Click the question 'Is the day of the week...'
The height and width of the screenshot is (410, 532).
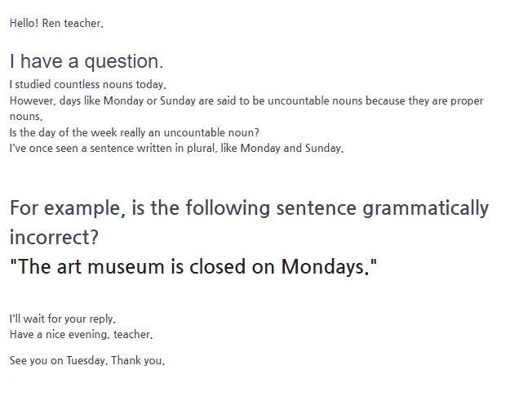tap(135, 132)
